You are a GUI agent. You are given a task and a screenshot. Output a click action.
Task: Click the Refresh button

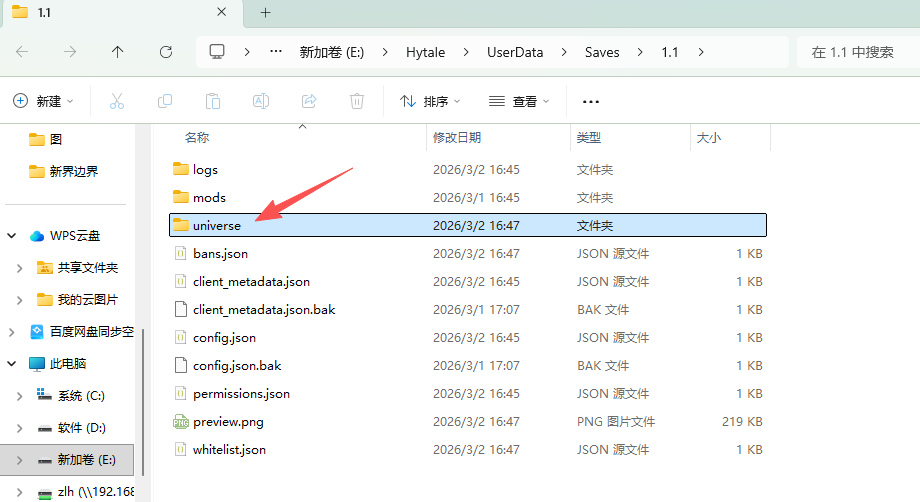(166, 52)
